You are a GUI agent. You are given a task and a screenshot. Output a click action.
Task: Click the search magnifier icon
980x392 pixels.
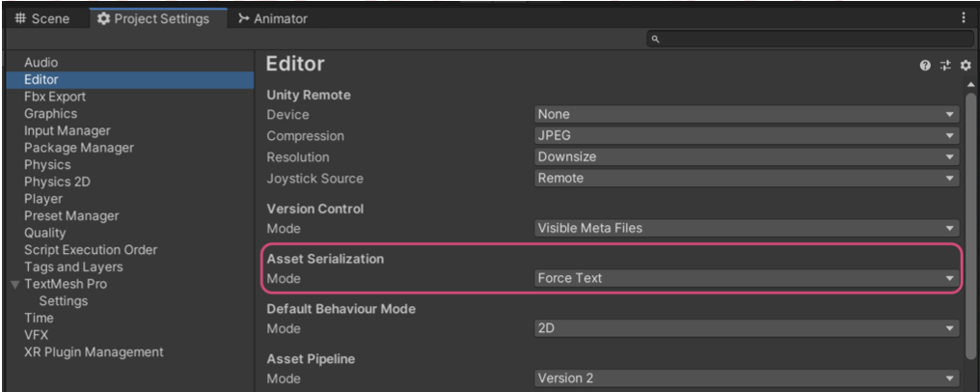coord(656,40)
